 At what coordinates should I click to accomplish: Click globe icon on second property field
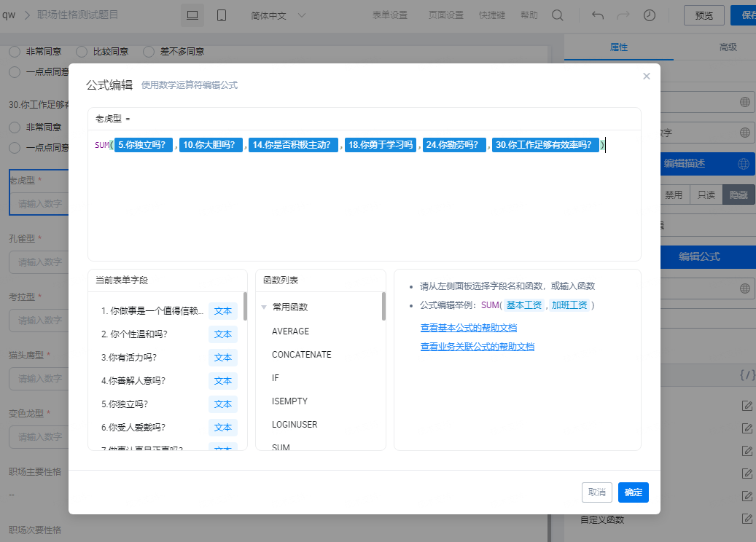point(745,133)
